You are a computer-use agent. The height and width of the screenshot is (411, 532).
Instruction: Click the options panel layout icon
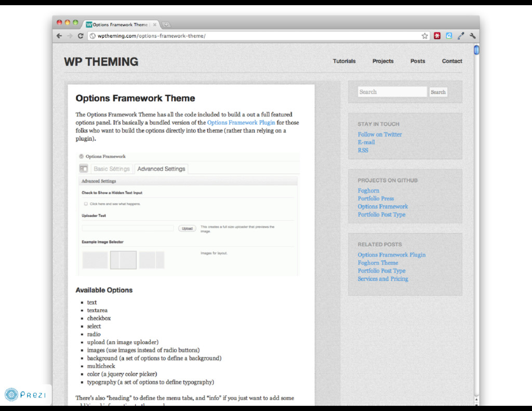84,168
